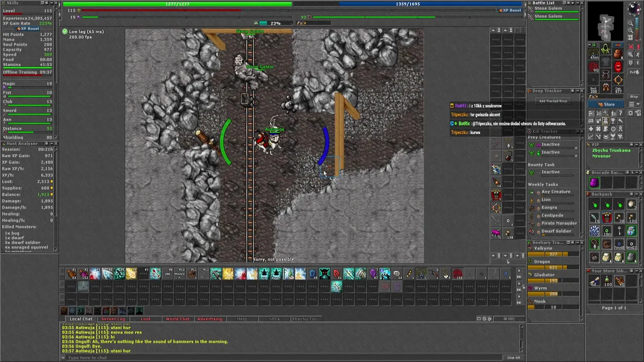Click the chat window vertical scrollbar
The width and height of the screenshot is (644, 362).
tap(522, 339)
